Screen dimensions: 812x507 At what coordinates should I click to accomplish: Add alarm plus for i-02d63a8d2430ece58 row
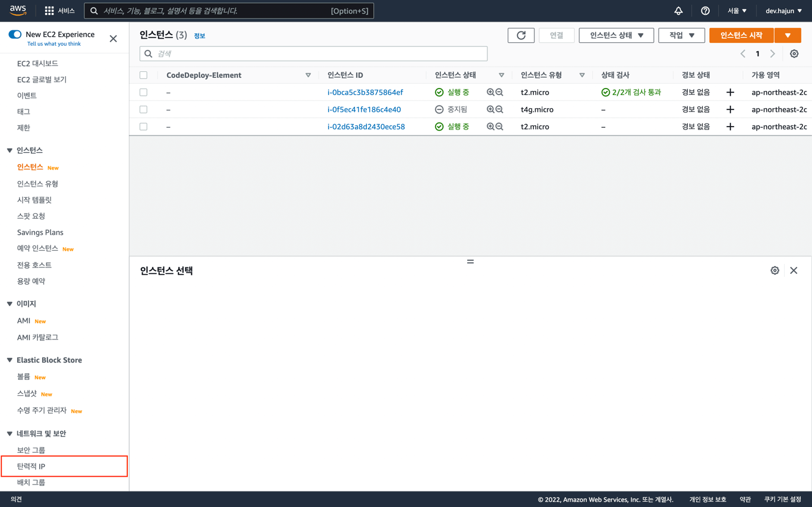pyautogui.click(x=731, y=127)
